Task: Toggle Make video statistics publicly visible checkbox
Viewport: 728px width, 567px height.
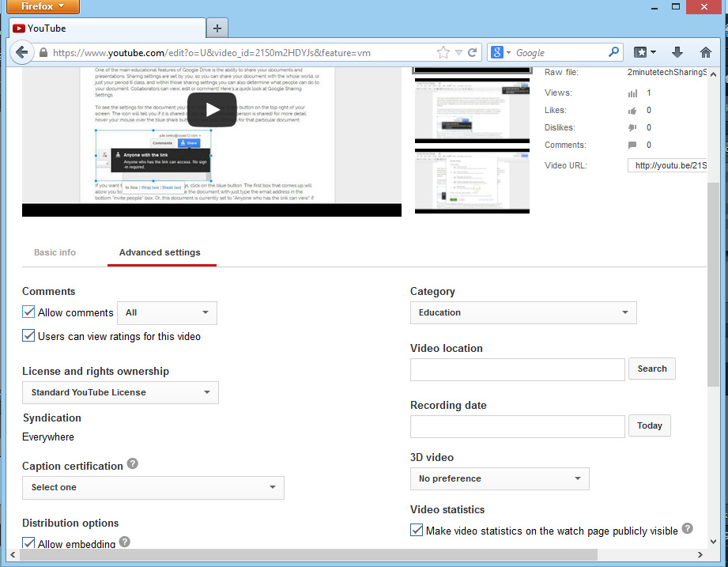Action: coord(417,530)
